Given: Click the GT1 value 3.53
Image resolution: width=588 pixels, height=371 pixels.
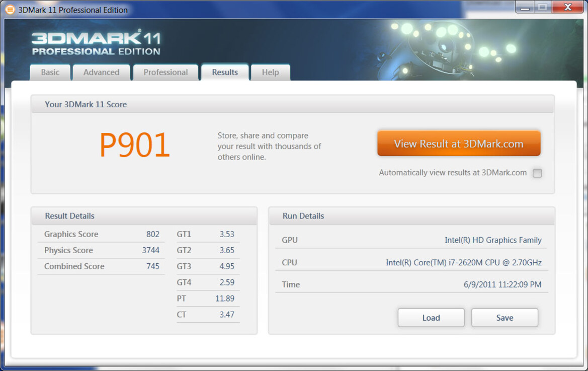Looking at the screenshot, I should 227,235.
